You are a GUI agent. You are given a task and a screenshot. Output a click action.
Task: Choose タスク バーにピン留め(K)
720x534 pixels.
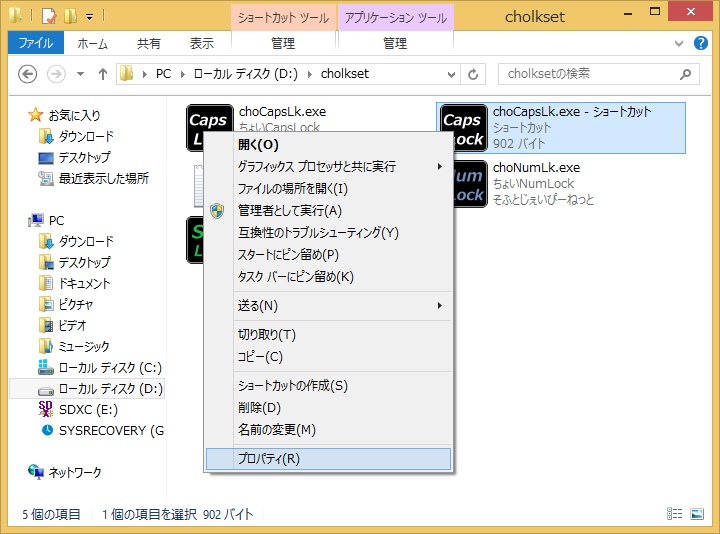coord(328,276)
